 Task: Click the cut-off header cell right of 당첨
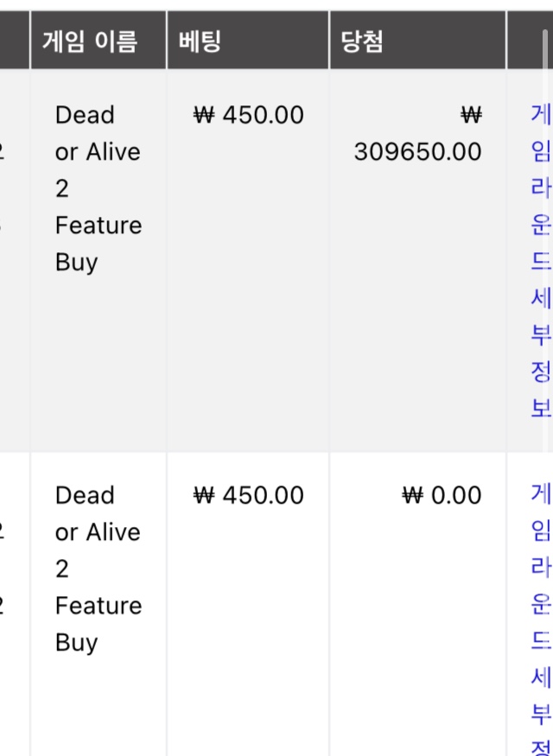[530, 40]
